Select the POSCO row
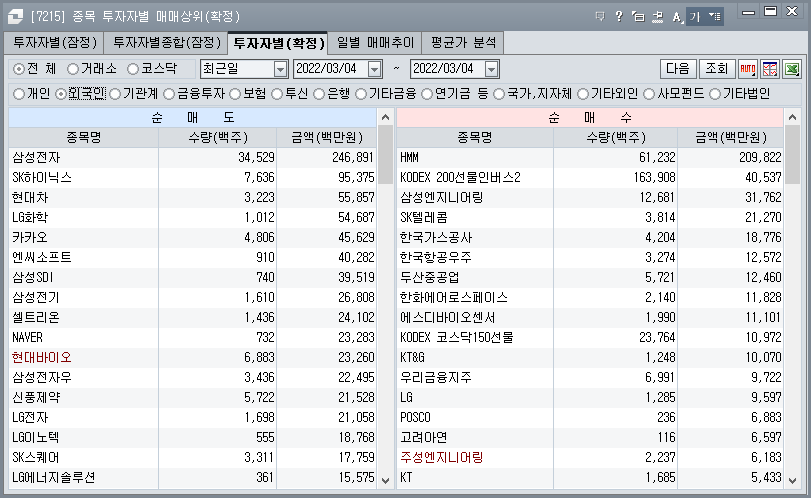811x498 pixels. tap(590, 418)
